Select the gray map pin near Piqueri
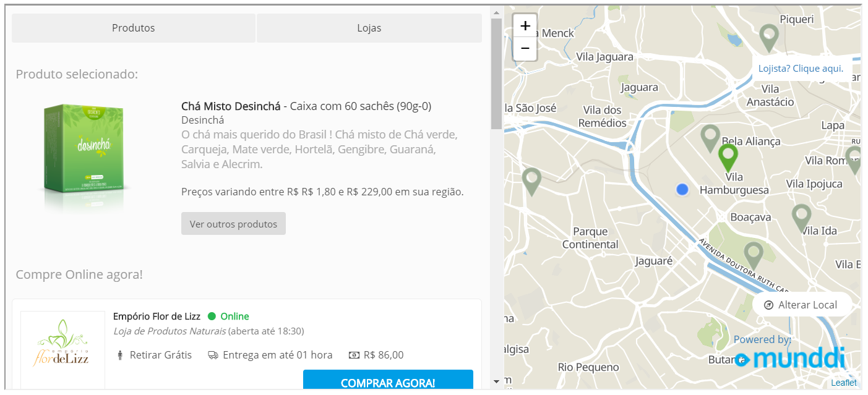This screenshot has width=868, height=395. (769, 38)
